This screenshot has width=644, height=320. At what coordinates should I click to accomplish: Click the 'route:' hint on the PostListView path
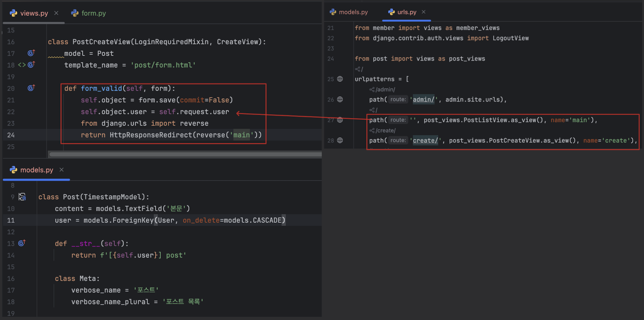click(398, 120)
